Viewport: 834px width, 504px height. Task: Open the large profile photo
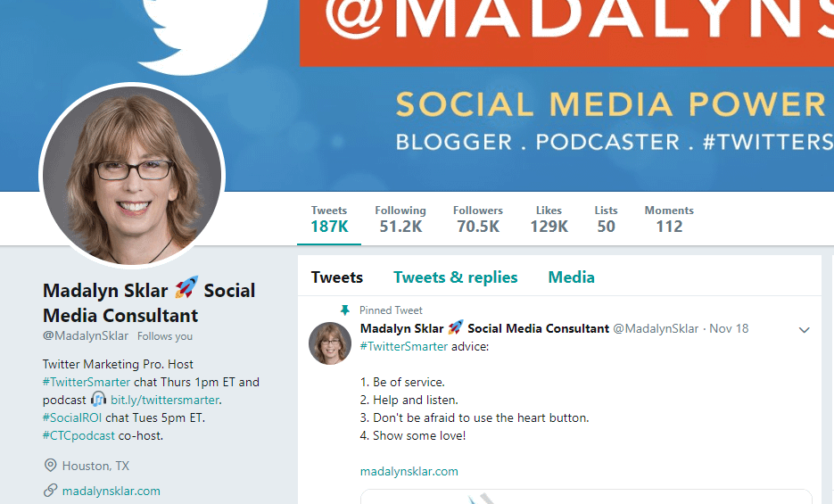(x=132, y=175)
